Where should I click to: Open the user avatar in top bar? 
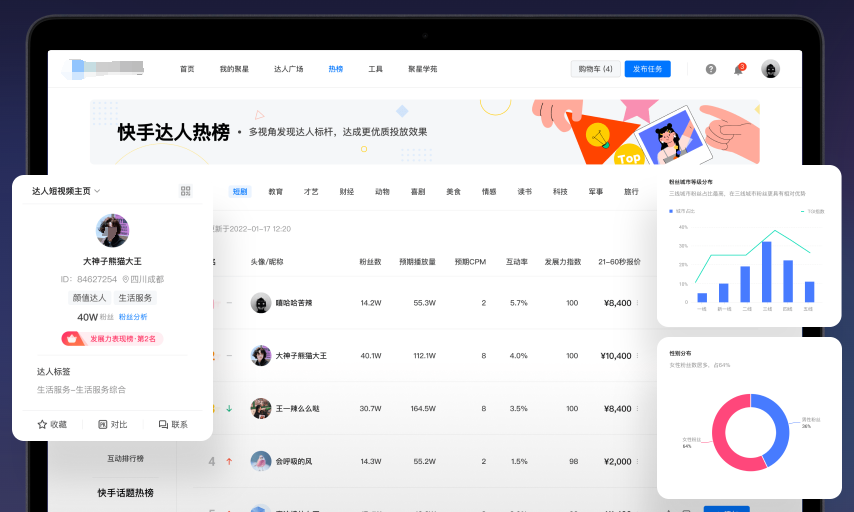(x=770, y=69)
